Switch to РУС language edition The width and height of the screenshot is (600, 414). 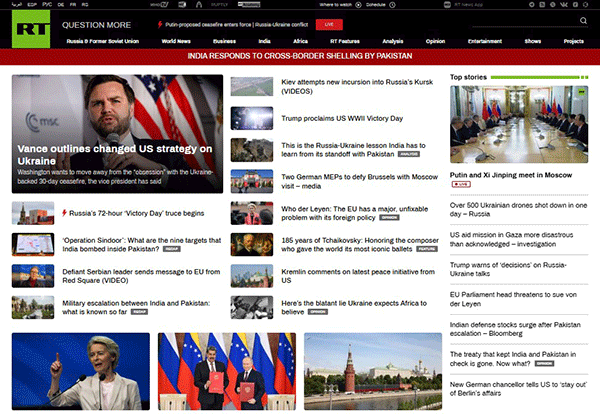click(47, 5)
